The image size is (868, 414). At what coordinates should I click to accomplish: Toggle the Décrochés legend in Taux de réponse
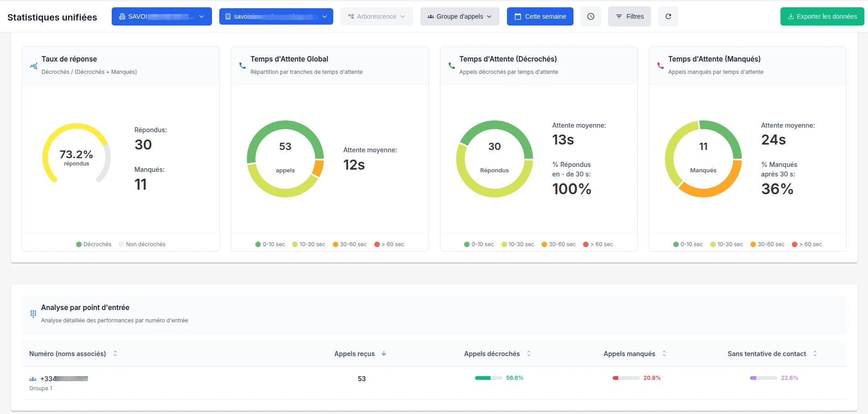pos(93,244)
